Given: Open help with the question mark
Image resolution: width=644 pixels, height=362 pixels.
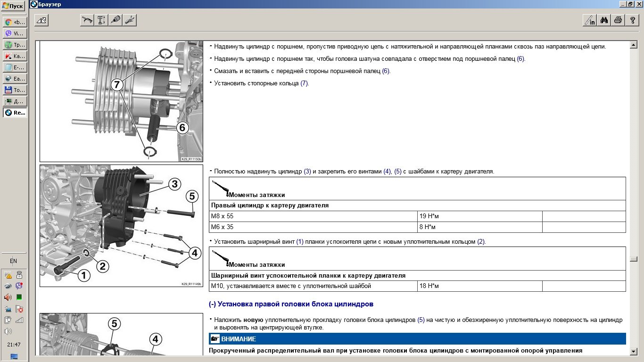Looking at the screenshot, I should point(632,20).
